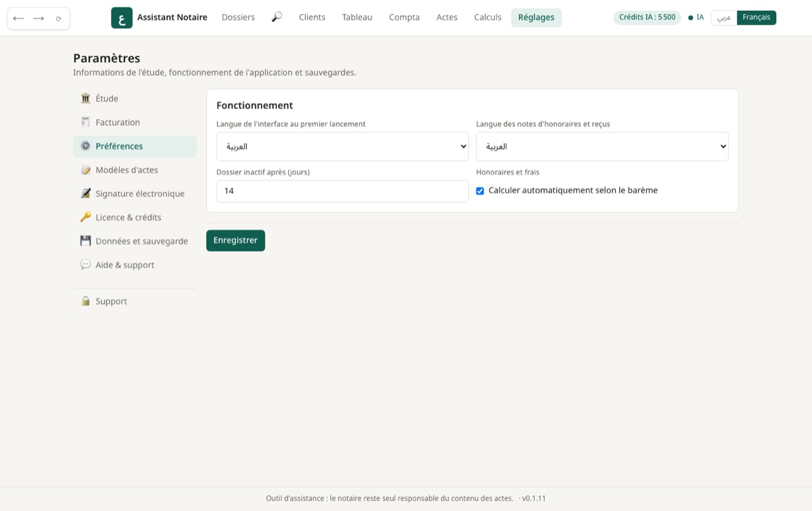Open the Support sidebar item
The image size is (812, 511).
(x=135, y=301)
